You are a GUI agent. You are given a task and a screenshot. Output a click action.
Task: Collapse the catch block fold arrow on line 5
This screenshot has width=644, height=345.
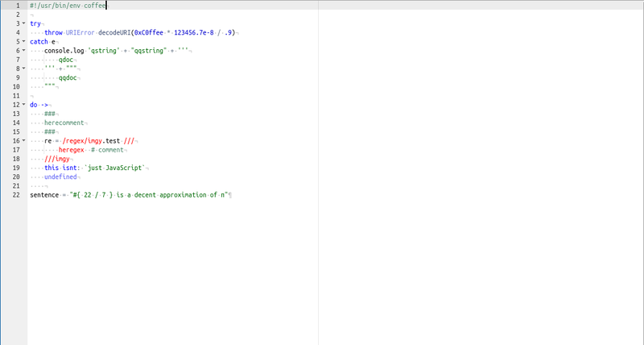pos(23,42)
